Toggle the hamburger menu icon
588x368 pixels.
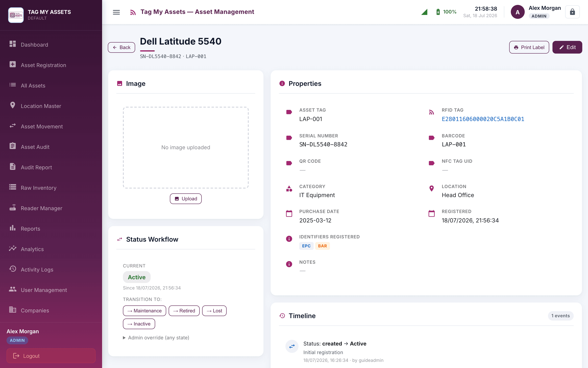pos(116,12)
